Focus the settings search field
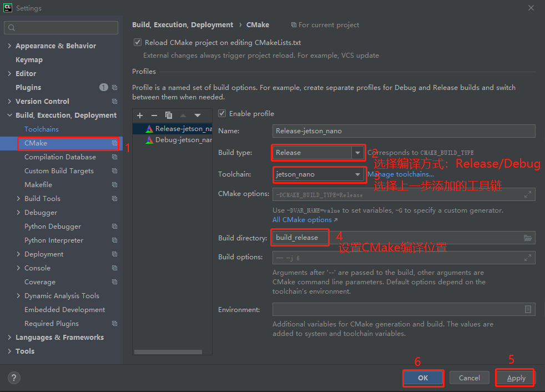This screenshot has height=392, width=545. [x=61, y=28]
